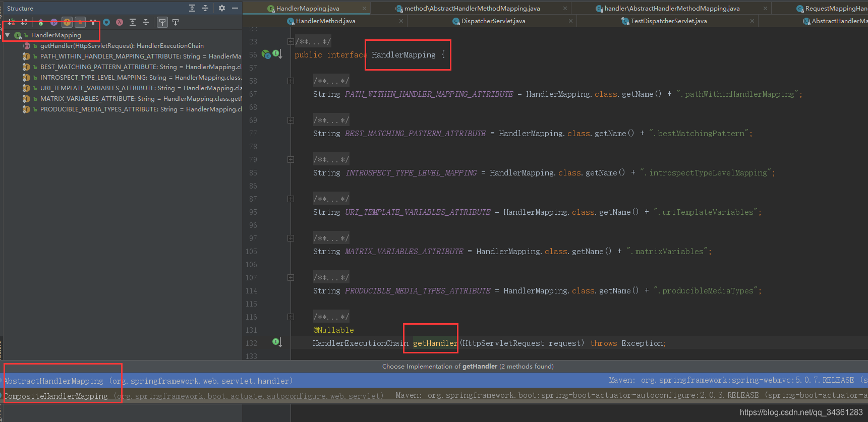Viewport: 868px width, 422px height.
Task: Collapse the HandlerMapping tree node arrow
Action: pos(8,35)
